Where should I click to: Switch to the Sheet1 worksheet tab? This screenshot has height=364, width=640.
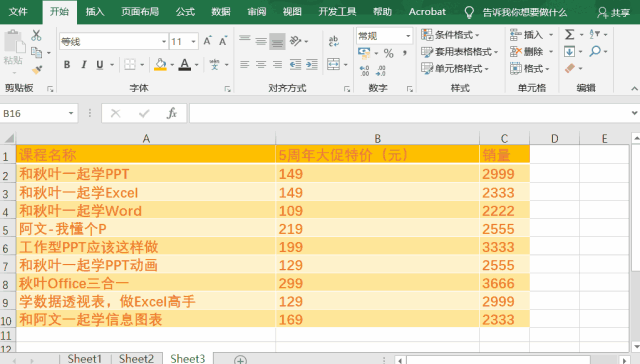(x=84, y=359)
